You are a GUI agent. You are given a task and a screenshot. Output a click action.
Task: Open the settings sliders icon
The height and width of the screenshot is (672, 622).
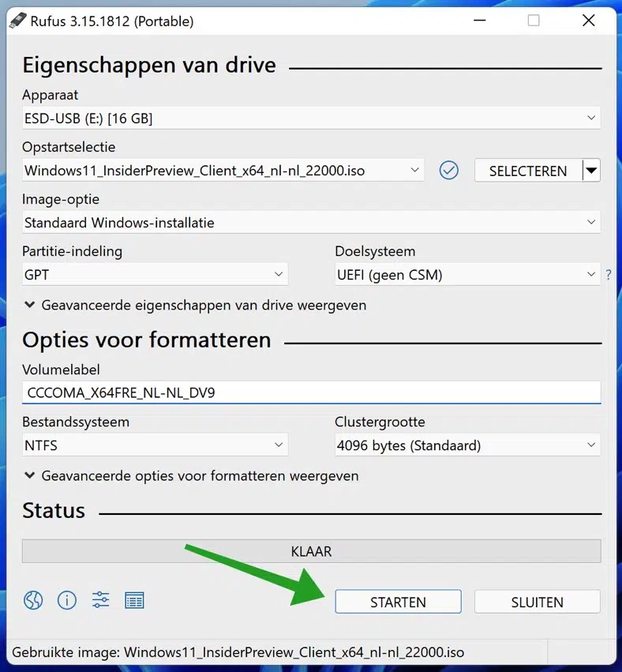(x=101, y=600)
